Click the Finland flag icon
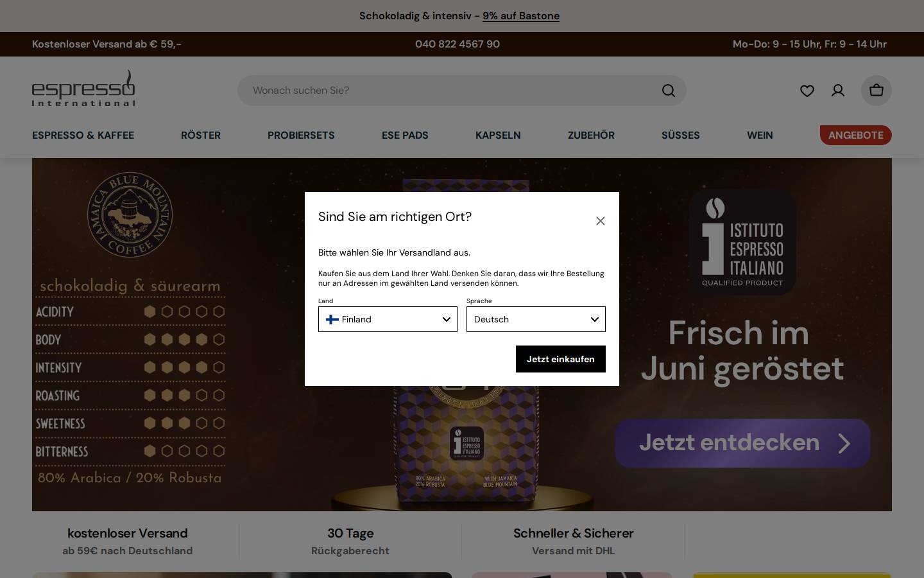Viewport: 924px width, 578px height. [x=332, y=319]
